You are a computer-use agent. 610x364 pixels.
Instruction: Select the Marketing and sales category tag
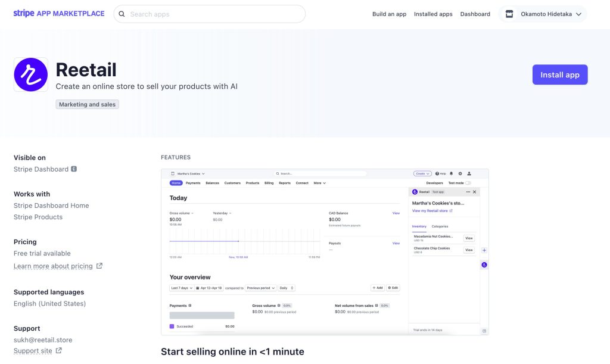(x=88, y=104)
